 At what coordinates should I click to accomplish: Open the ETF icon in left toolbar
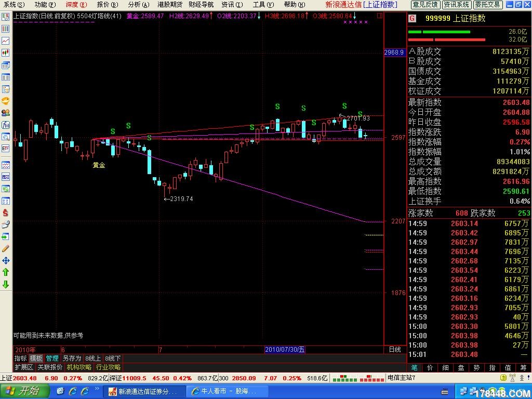[6, 148]
